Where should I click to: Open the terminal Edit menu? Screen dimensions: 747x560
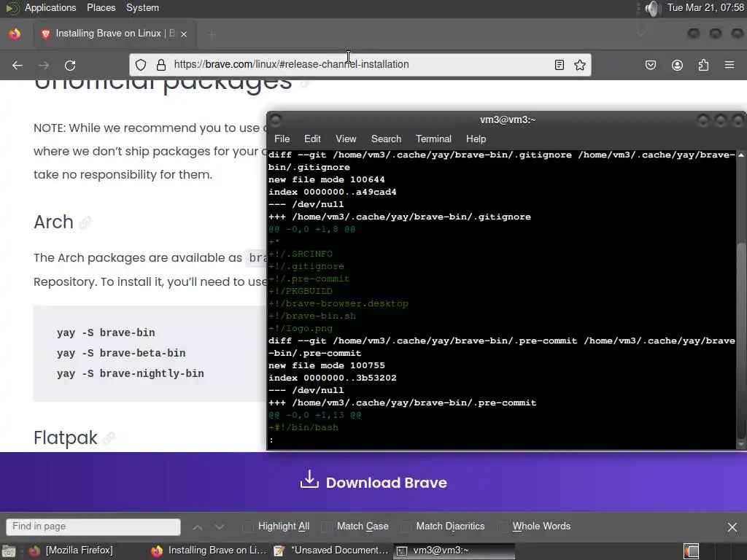312,139
